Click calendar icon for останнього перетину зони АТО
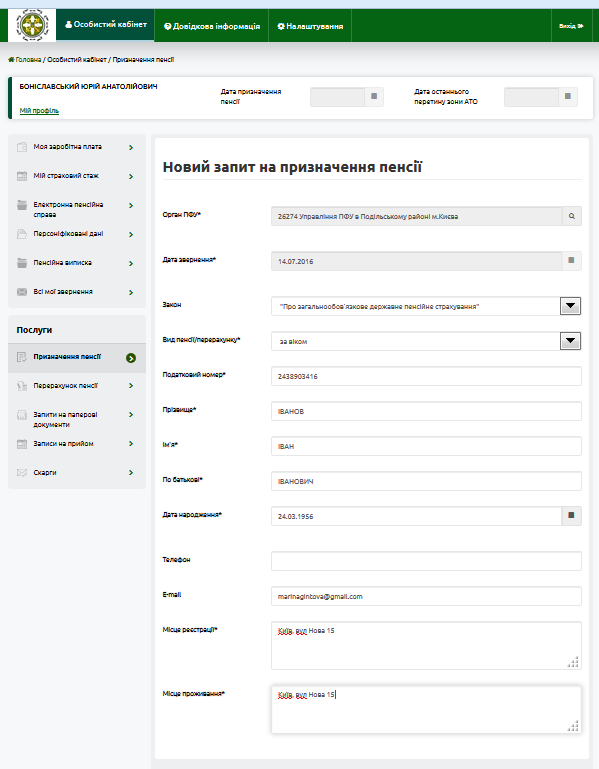The image size is (599, 769). [x=568, y=97]
